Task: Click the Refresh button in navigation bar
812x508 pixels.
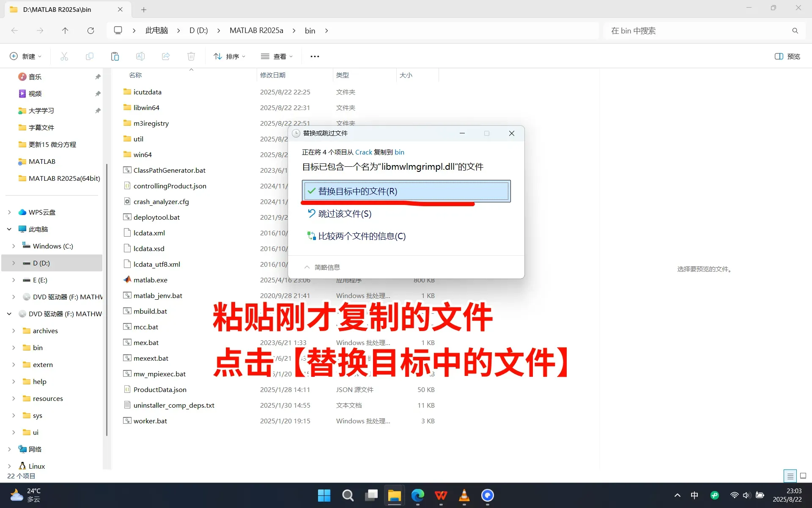Action: pos(91,30)
